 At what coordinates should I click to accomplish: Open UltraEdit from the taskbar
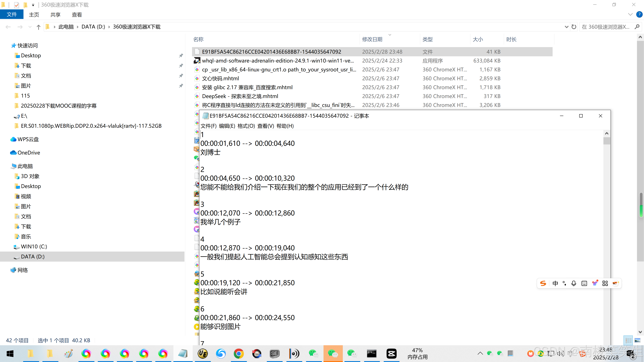[202, 353]
